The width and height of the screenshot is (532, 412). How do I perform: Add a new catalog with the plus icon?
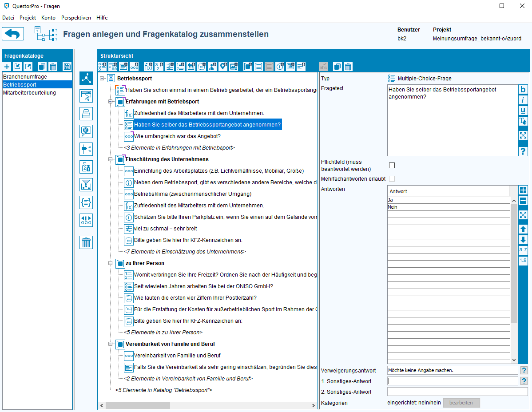click(7, 67)
